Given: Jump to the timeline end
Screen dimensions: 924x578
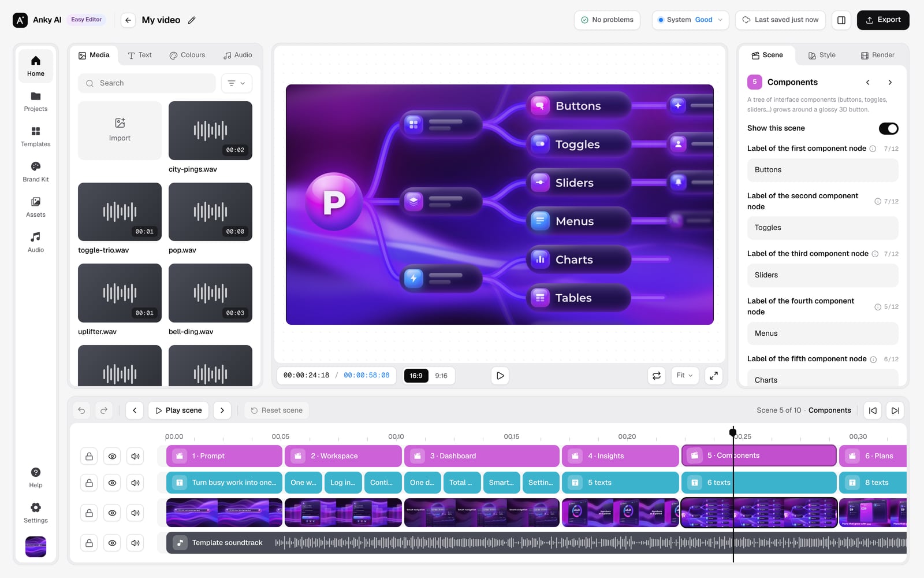Looking at the screenshot, I should coord(895,410).
